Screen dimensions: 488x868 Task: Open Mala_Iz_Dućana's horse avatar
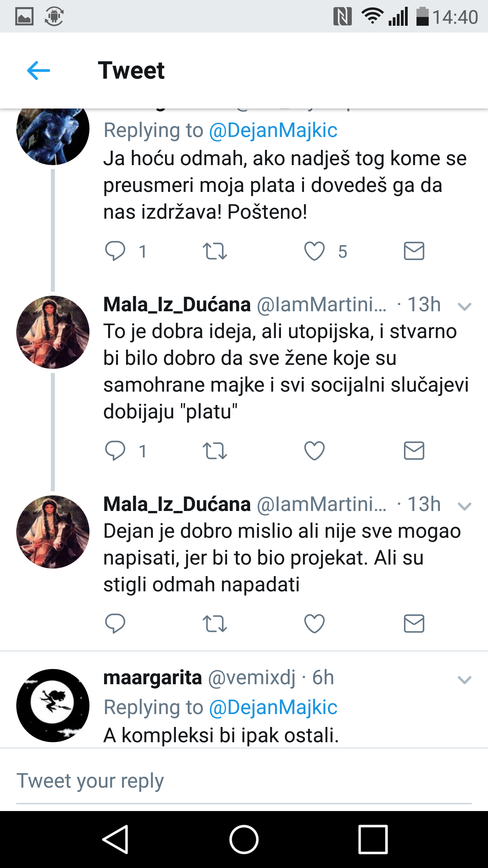52,333
